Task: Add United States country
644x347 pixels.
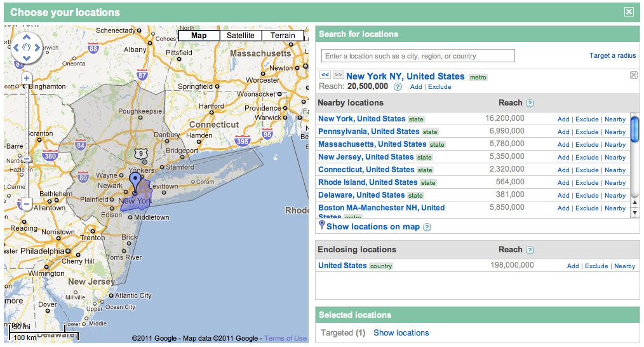Action: 573,266
